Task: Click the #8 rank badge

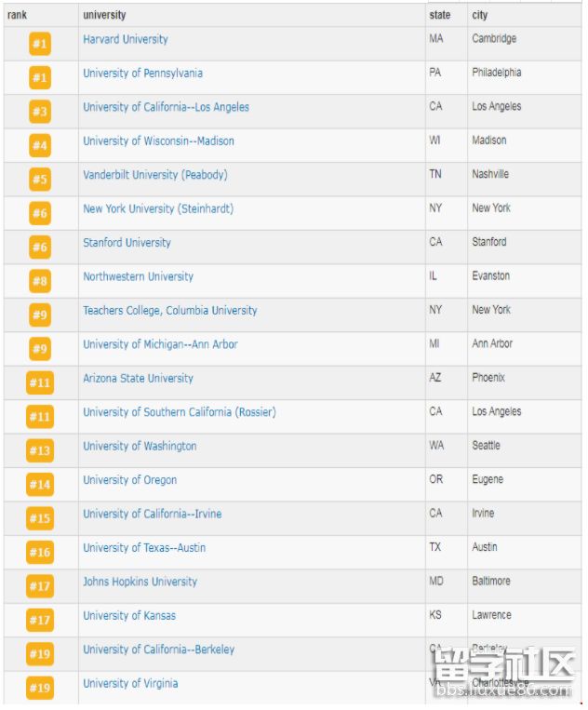Action: tap(40, 281)
